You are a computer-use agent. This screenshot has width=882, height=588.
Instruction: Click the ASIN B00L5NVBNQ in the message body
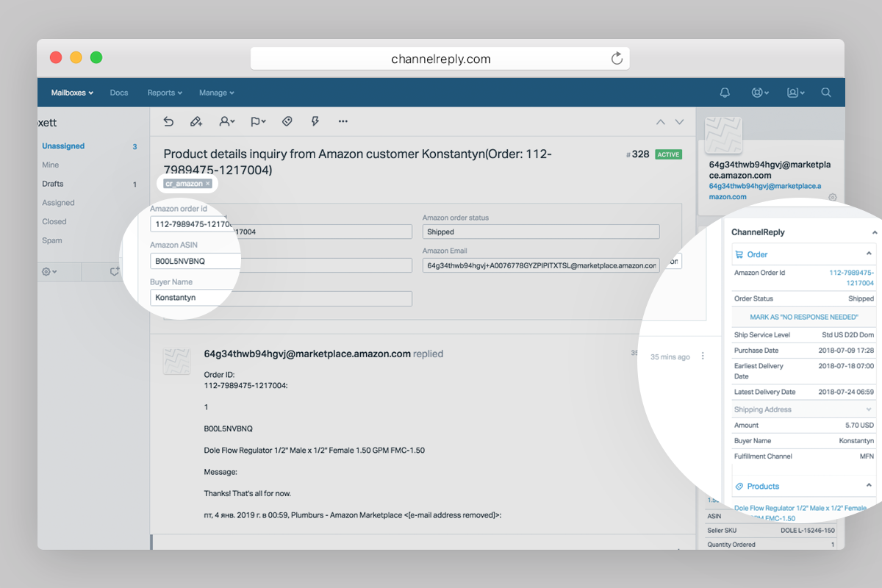[229, 429]
